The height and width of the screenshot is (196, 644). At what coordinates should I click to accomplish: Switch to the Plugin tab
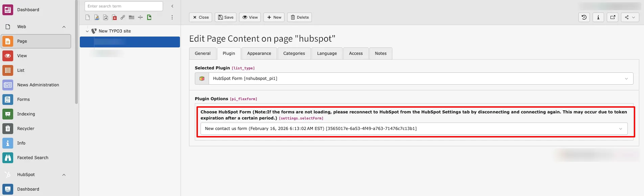(229, 53)
